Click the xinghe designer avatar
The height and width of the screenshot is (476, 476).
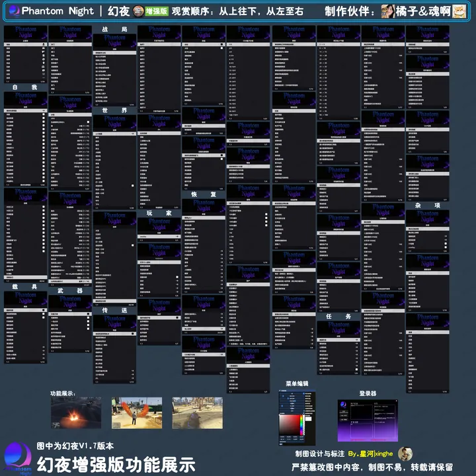pyautogui.click(x=405, y=454)
